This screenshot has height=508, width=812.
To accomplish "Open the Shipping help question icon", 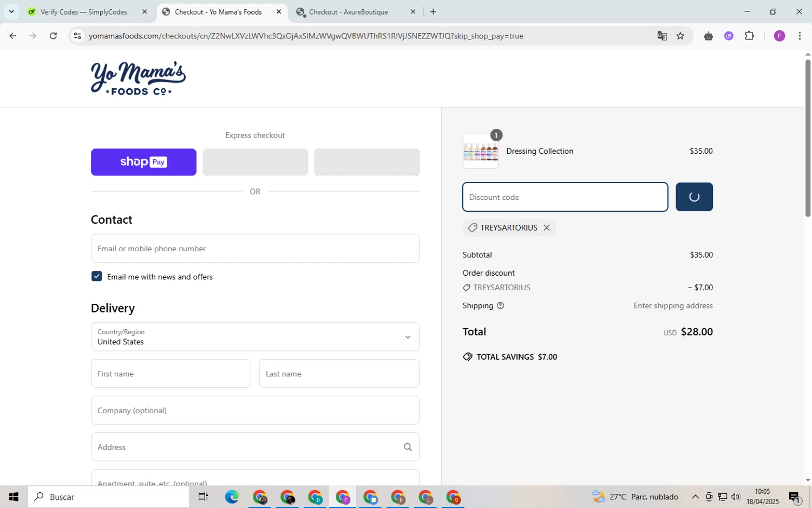I will point(501,305).
